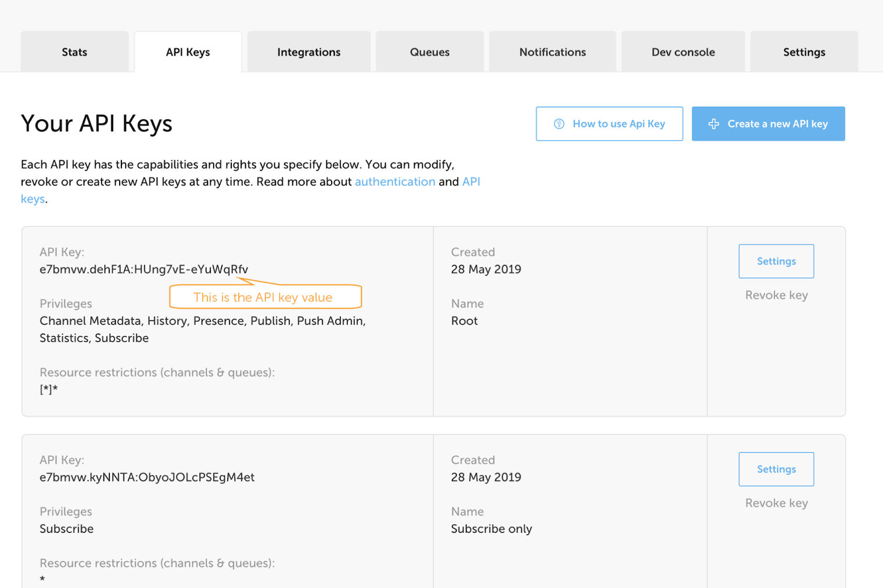Open the authentication link
The height and width of the screenshot is (588, 883).
(395, 181)
